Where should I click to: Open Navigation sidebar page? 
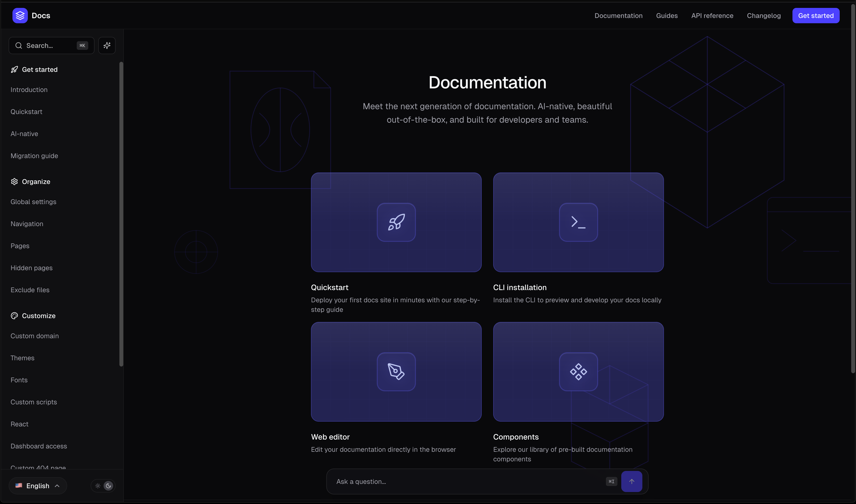point(27,224)
